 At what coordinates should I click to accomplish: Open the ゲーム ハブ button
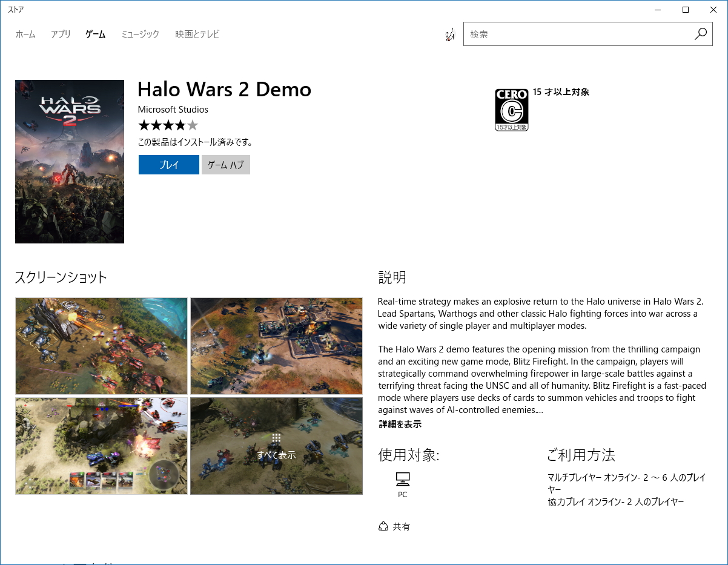click(x=225, y=164)
